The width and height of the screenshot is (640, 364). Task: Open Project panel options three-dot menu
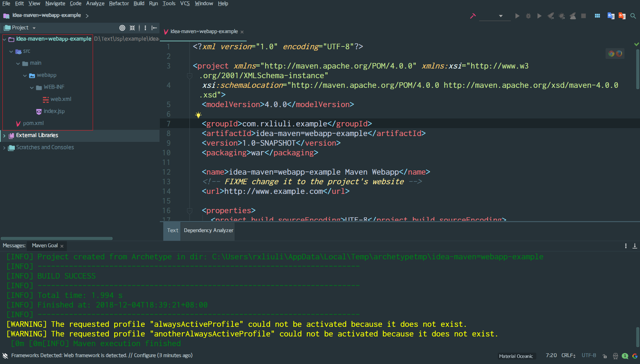(x=145, y=28)
